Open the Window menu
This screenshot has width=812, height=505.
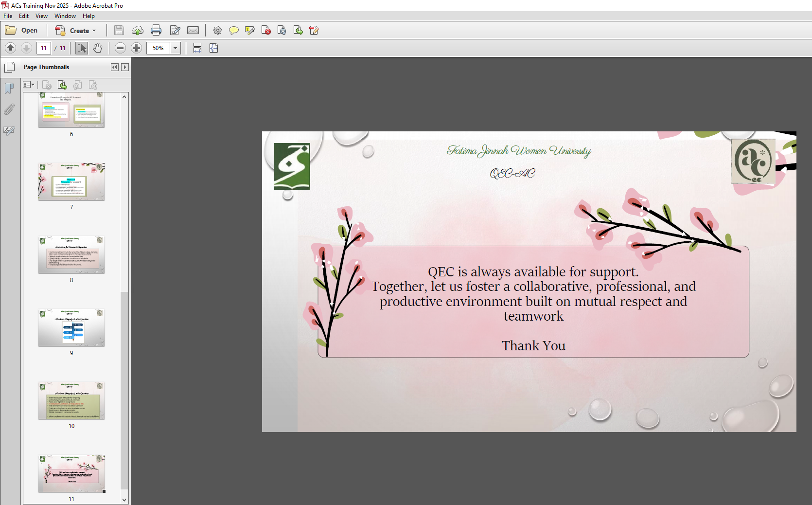pyautogui.click(x=65, y=16)
